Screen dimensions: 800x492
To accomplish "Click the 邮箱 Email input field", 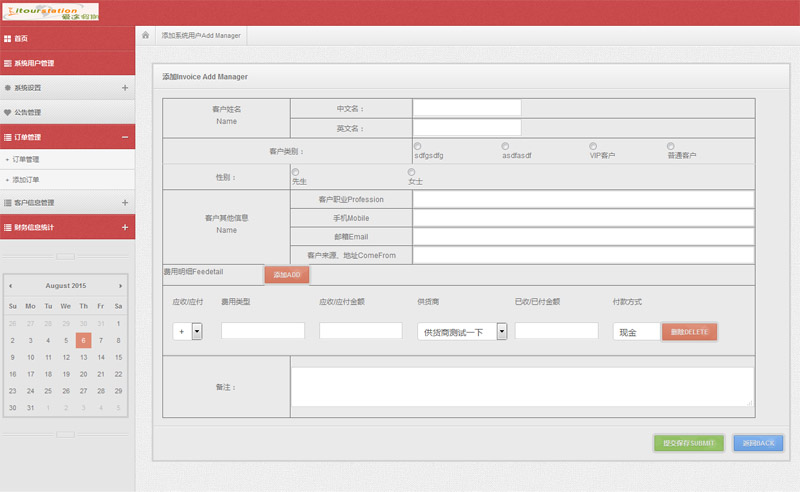I will coord(583,237).
